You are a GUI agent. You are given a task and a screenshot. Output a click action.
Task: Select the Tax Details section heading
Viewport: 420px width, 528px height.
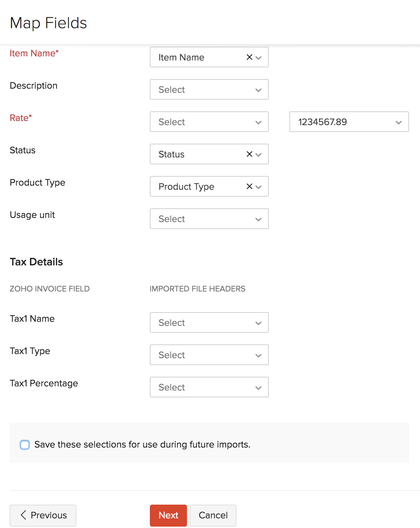tap(36, 262)
